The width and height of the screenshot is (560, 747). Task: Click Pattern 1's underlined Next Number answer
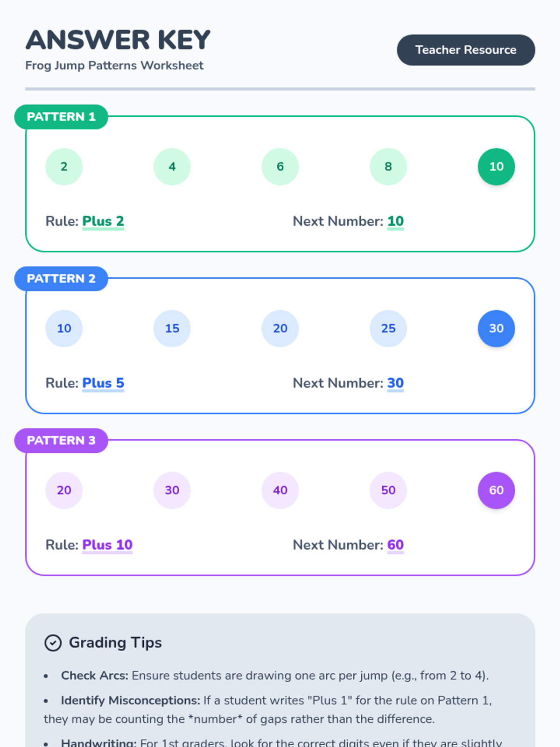point(395,221)
